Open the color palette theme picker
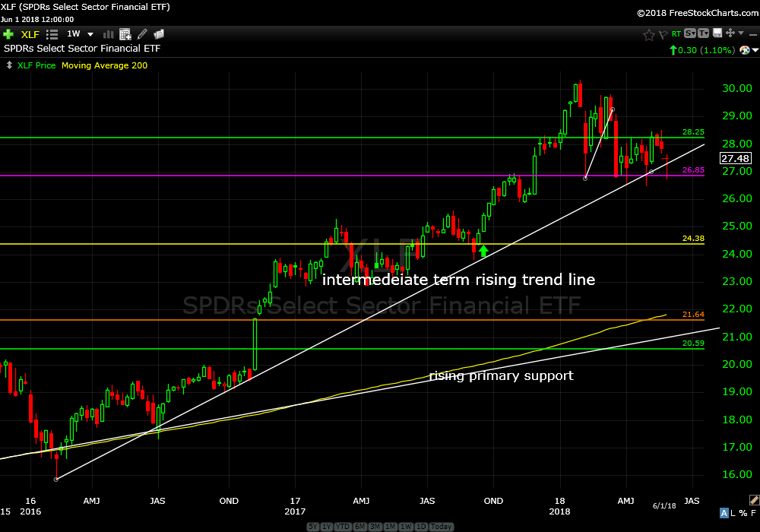 [744, 50]
